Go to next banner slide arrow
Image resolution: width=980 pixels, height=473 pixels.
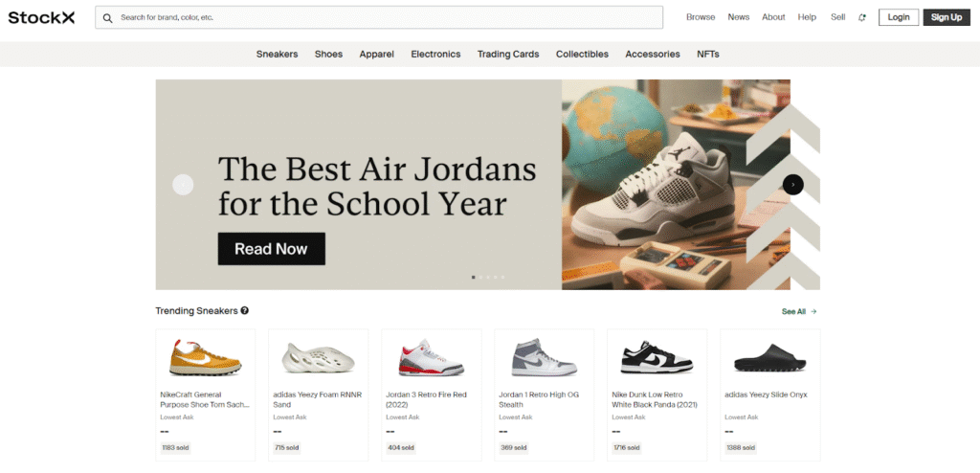pyautogui.click(x=793, y=185)
